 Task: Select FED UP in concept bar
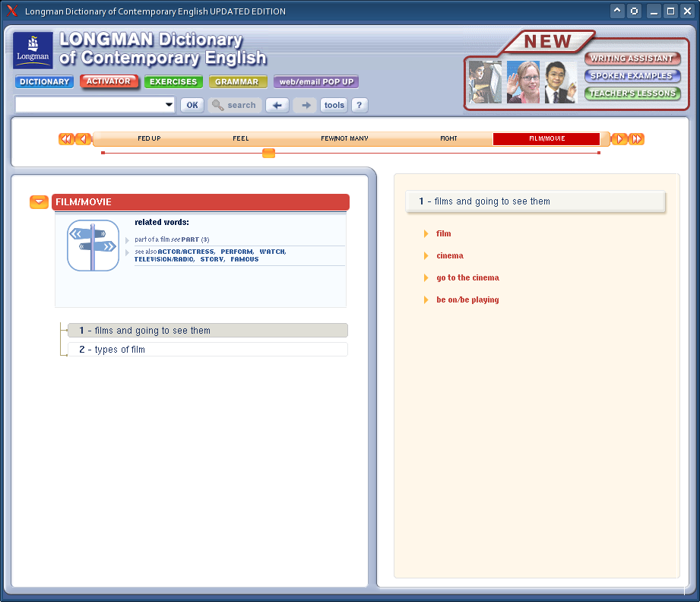149,138
